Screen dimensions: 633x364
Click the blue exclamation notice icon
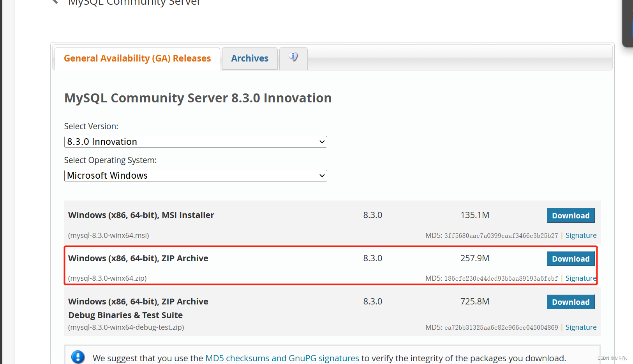(78, 357)
